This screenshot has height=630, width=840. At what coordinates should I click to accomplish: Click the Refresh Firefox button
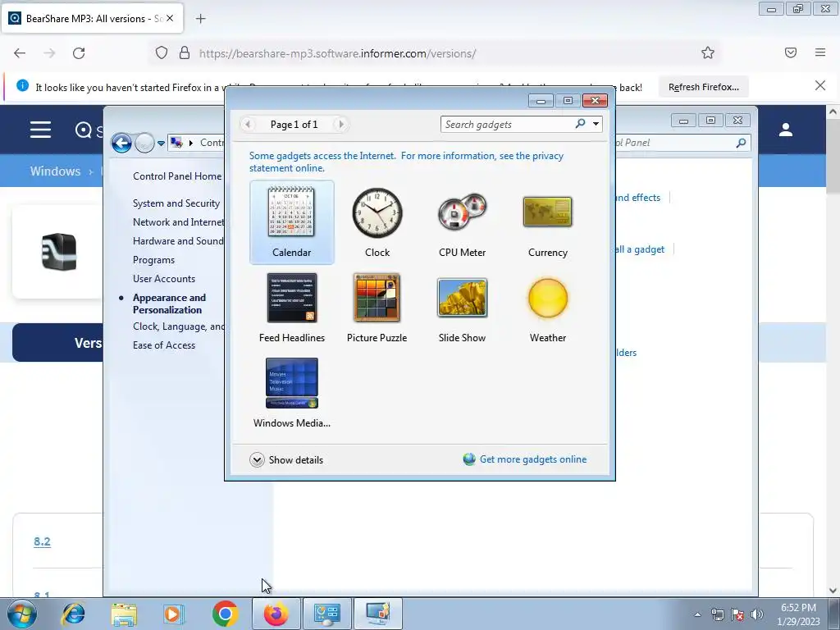(x=703, y=87)
